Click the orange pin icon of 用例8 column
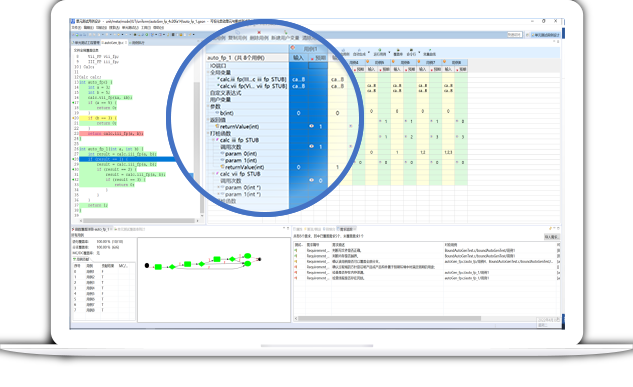The height and width of the screenshot is (387, 633). pos(444,62)
